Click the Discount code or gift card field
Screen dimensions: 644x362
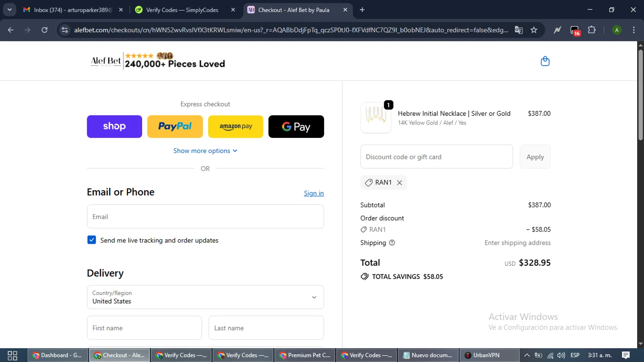click(437, 157)
